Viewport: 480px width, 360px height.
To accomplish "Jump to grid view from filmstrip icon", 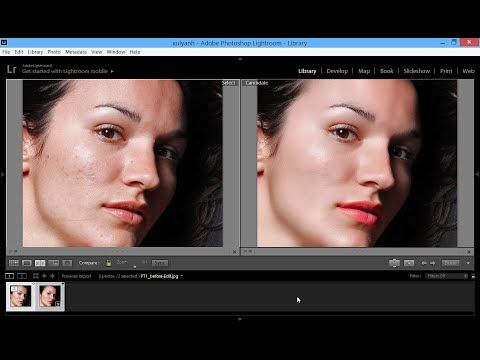I will tap(36, 276).
